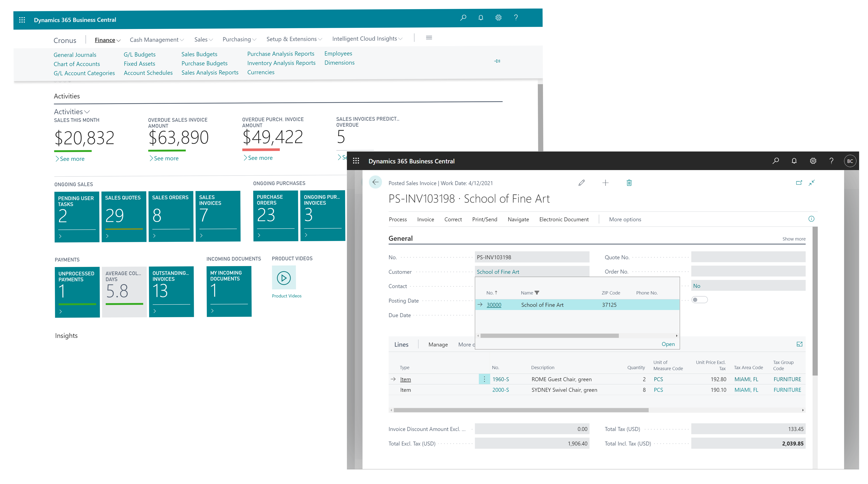Image resolution: width=868 pixels, height=484 pixels.
Task: Click search icon in teal header bar
Action: [463, 18]
